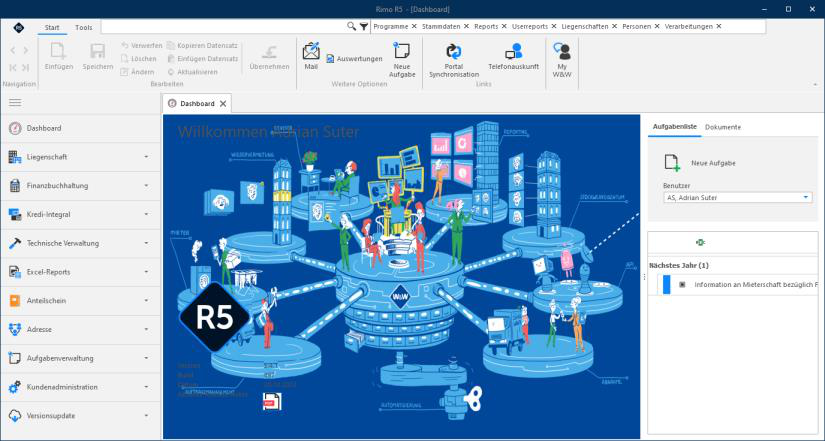Expand the Aufgabenverwaltung sidebar arrow
825x441 pixels.
(x=146, y=358)
